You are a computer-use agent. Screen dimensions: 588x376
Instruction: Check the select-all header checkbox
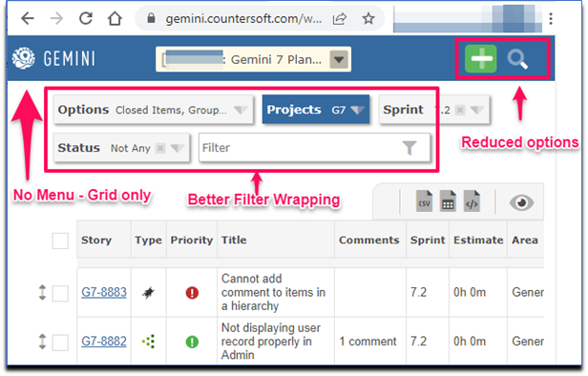coord(60,240)
